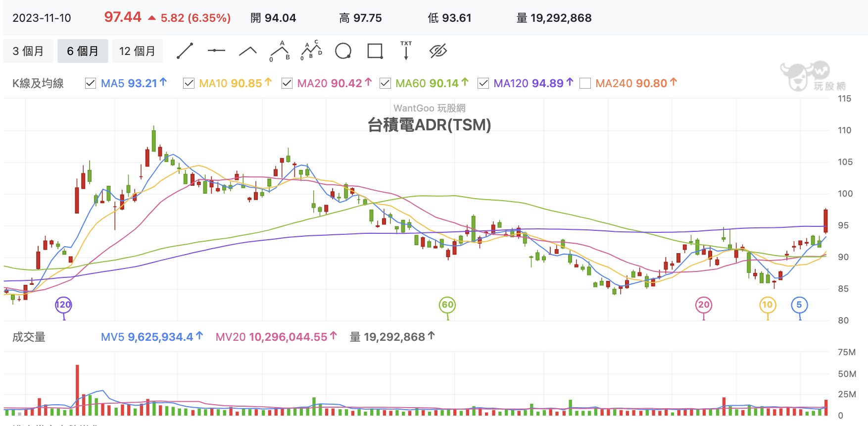Image resolution: width=868 pixels, height=426 pixels.
Task: Select the trend line drawing tool
Action: [x=185, y=51]
